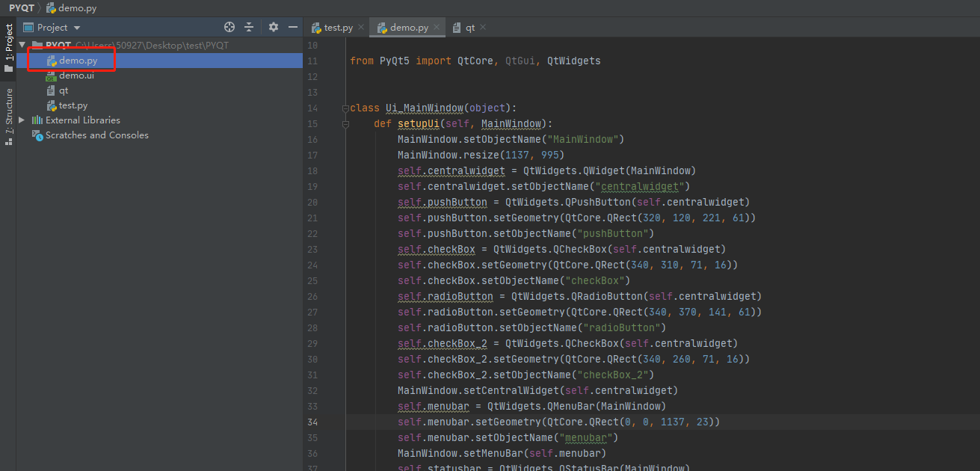The width and height of the screenshot is (980, 471).
Task: Click the locate/scroll from source icon
Action: click(x=229, y=27)
